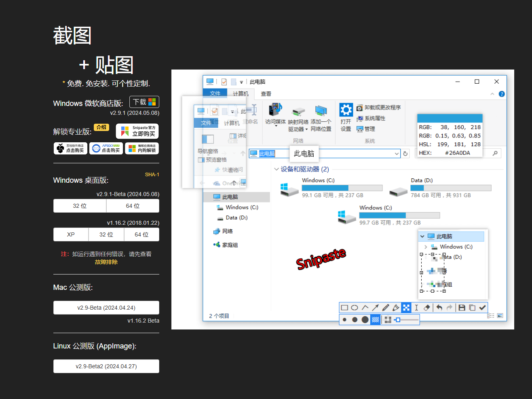Viewport: 532px width, 399px height.
Task: Open the SHA-1 link
Action: [152, 175]
